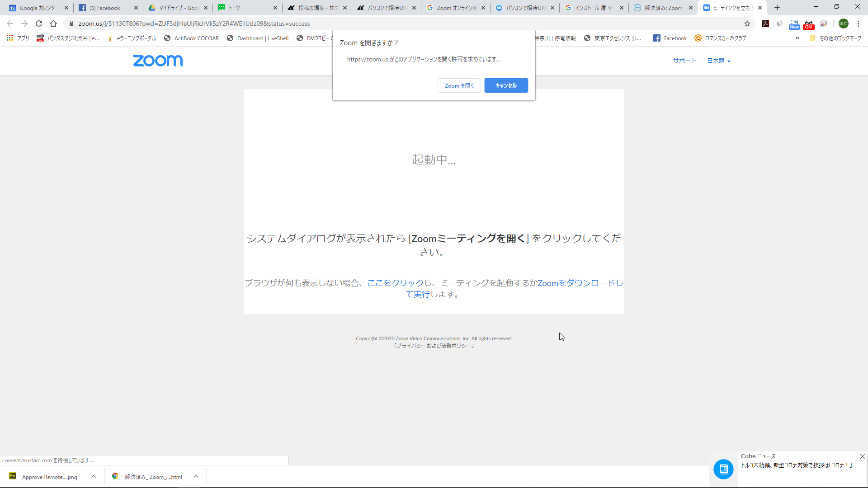Close the トーク tab
The image size is (868, 488).
(x=275, y=8)
